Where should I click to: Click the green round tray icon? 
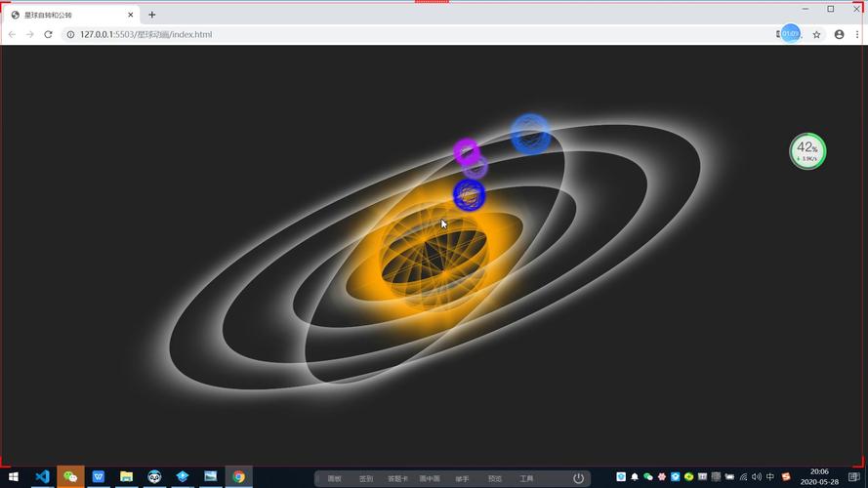coord(688,477)
